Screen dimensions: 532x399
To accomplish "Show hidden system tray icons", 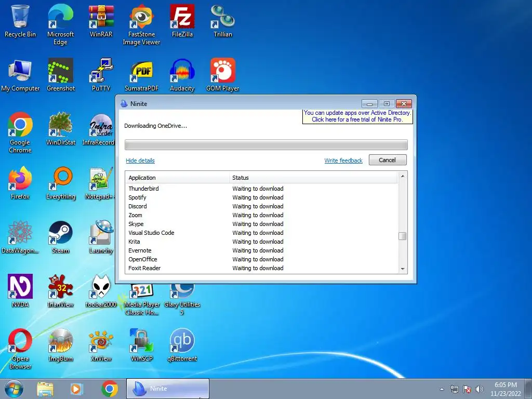I will [442, 389].
